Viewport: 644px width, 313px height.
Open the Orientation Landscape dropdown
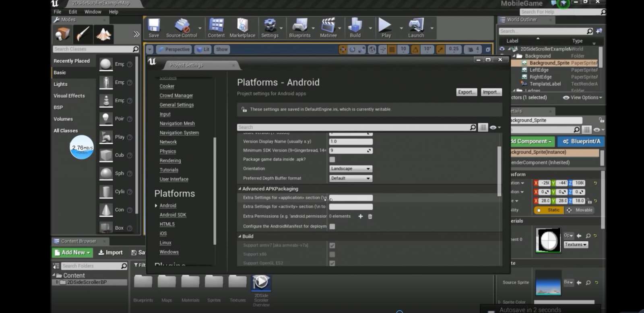351,169
